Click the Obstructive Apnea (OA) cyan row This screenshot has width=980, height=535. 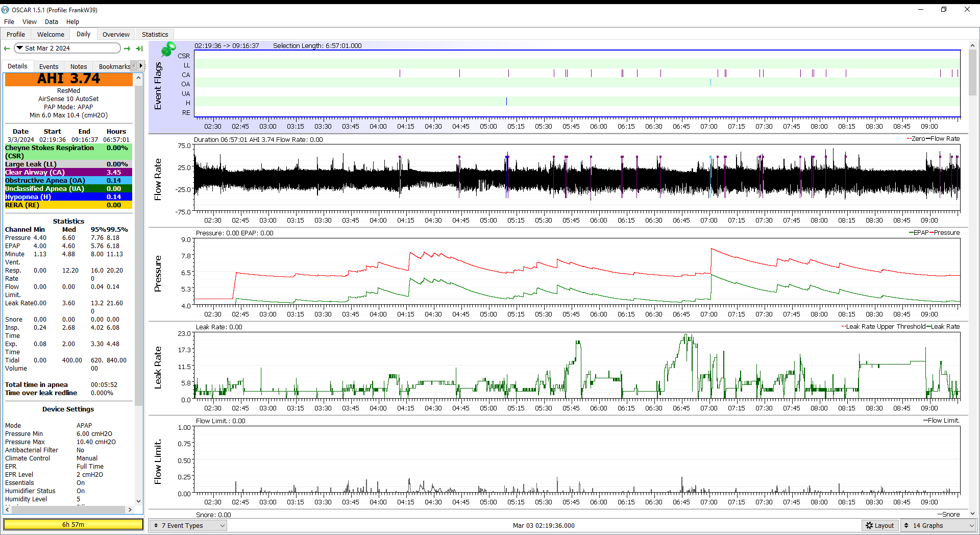point(68,181)
